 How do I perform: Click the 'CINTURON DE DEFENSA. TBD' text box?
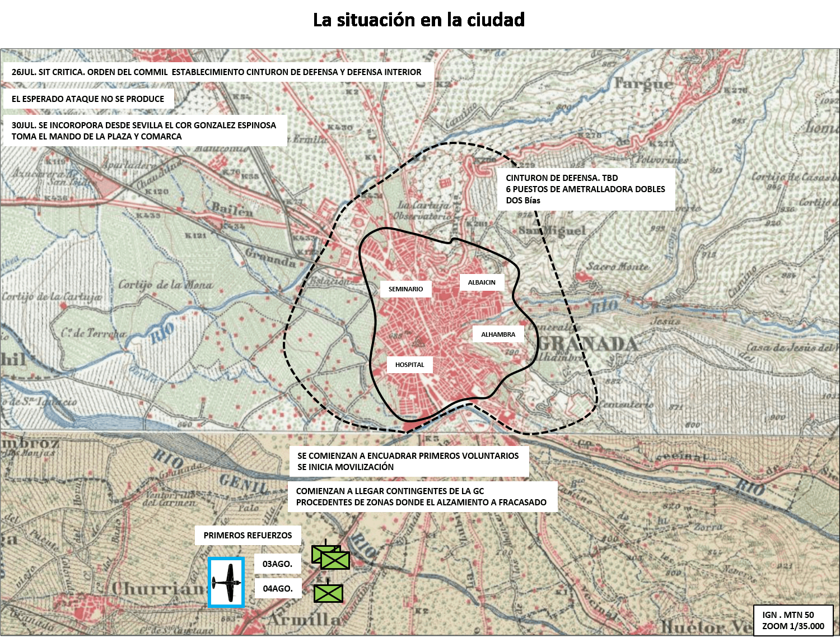586,189
